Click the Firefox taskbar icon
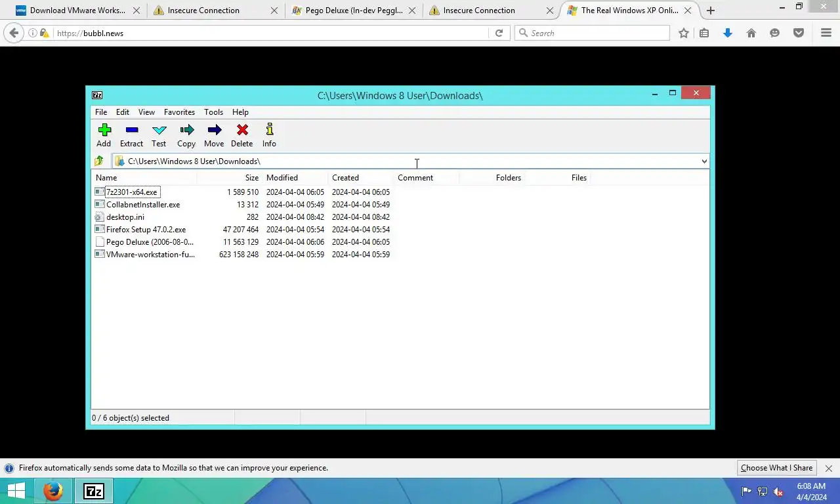This screenshot has height=504, width=840. click(53, 491)
